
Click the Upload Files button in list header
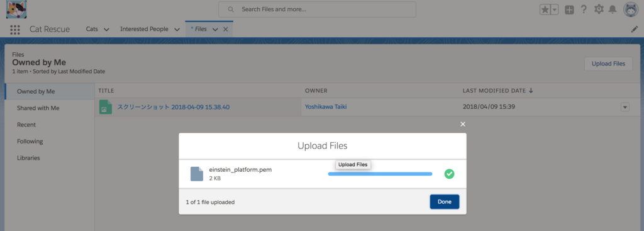608,64
